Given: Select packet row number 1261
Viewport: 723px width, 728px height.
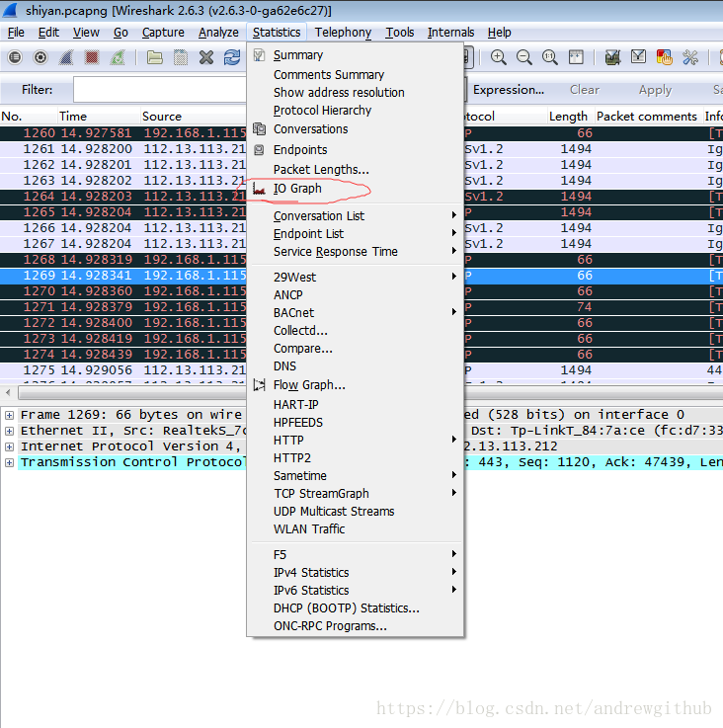Looking at the screenshot, I should (x=123, y=149).
